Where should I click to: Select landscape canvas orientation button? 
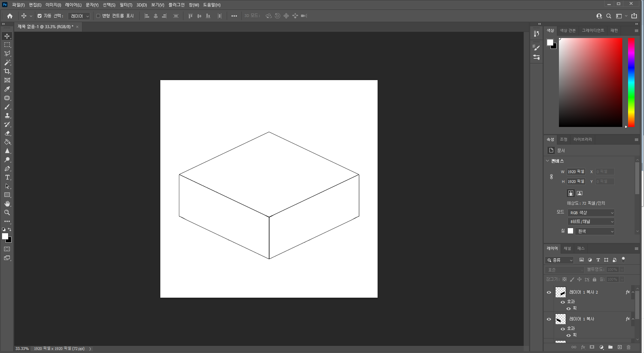click(x=580, y=193)
